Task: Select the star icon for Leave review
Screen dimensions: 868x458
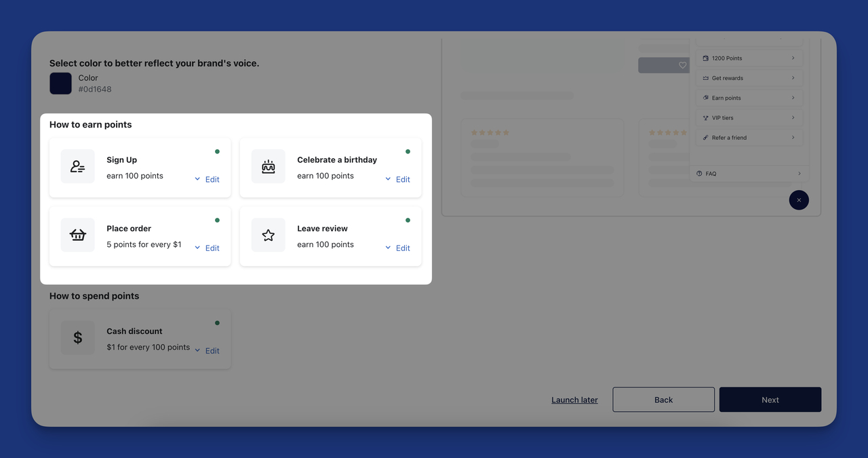Action: (x=269, y=235)
